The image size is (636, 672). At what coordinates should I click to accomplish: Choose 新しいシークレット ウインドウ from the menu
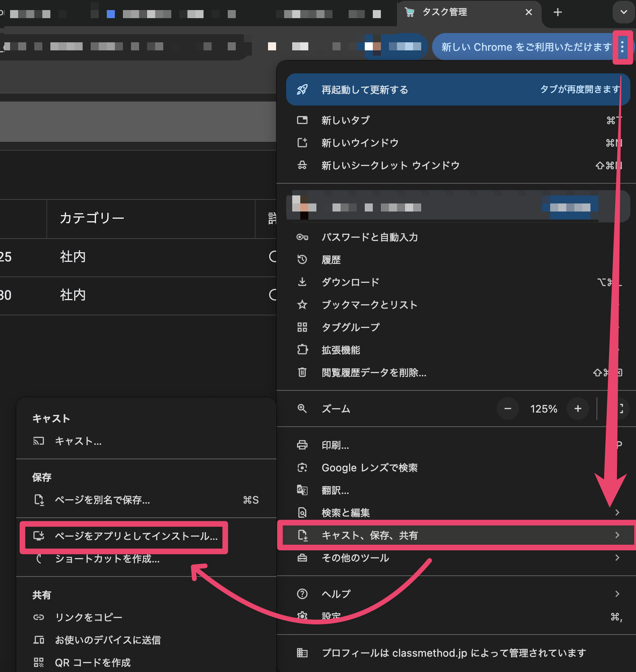pyautogui.click(x=390, y=165)
